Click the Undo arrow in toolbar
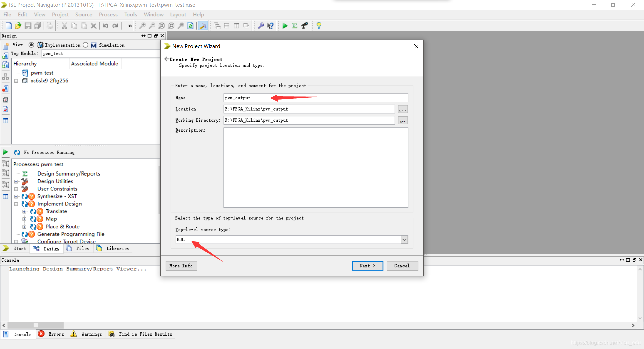 (x=105, y=26)
